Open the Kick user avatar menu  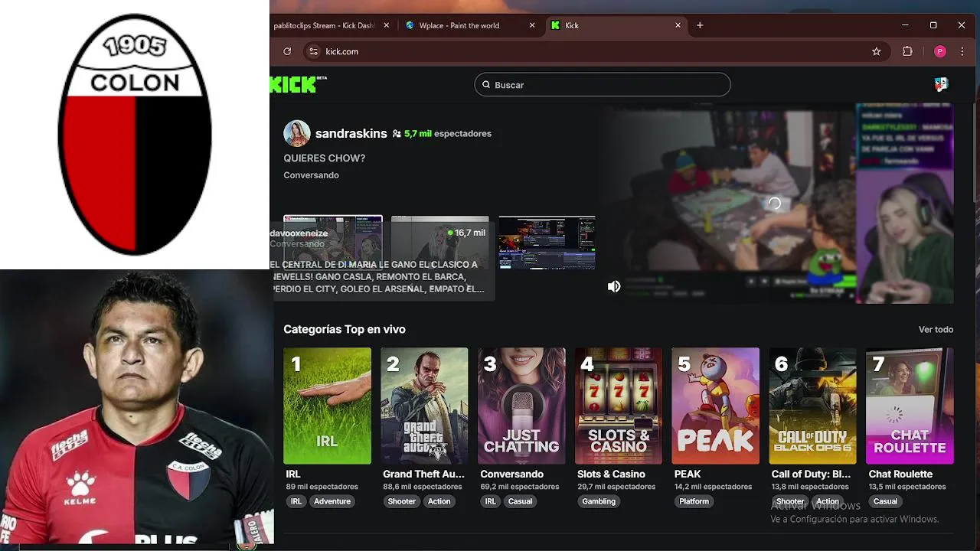click(941, 84)
